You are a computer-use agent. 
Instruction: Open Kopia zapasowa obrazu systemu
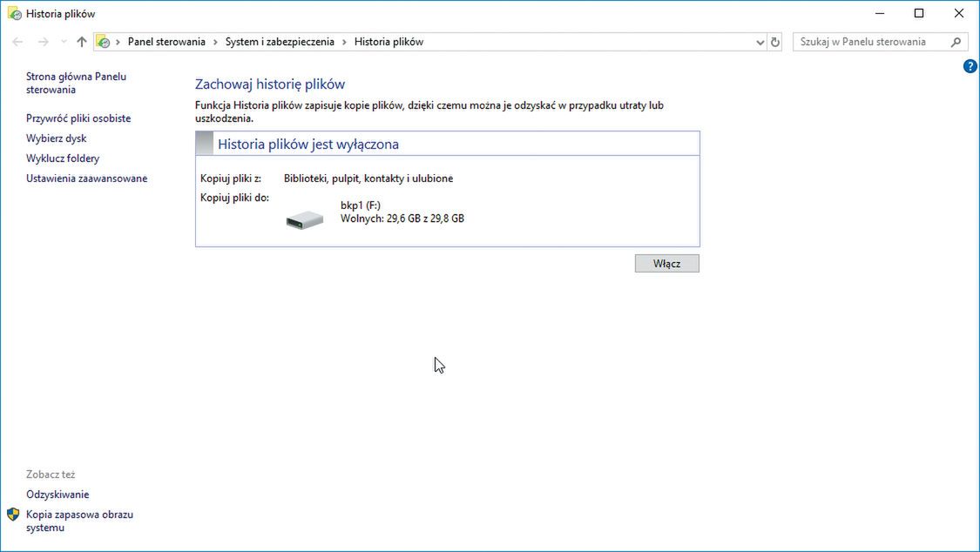[79, 521]
